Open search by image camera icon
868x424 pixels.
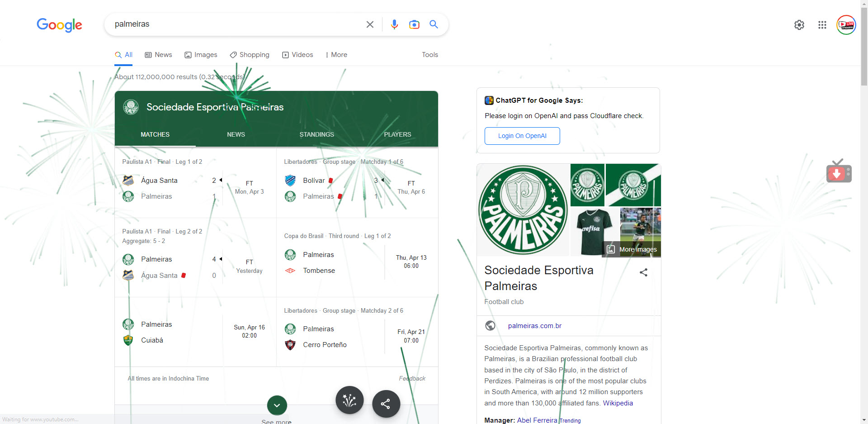pyautogui.click(x=414, y=24)
